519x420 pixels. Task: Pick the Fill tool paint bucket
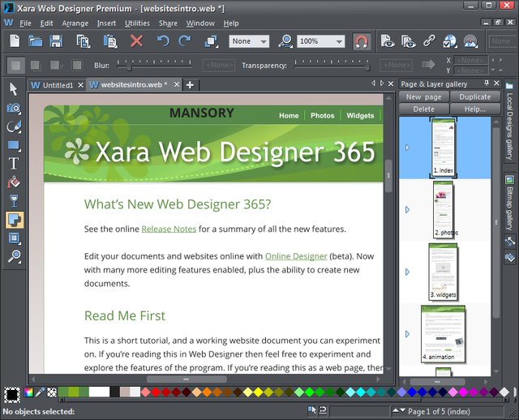pyautogui.click(x=14, y=182)
